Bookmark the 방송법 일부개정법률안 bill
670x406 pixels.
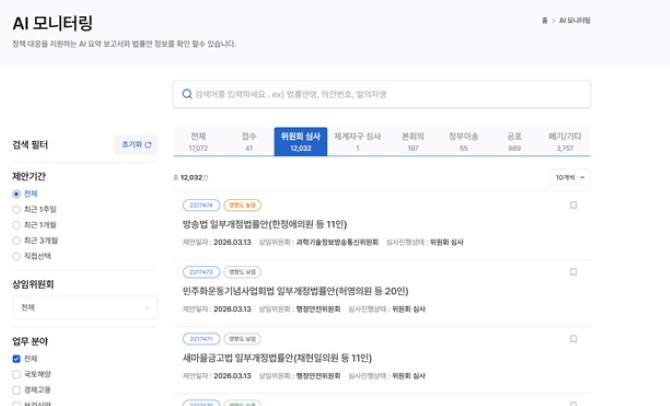pos(574,205)
